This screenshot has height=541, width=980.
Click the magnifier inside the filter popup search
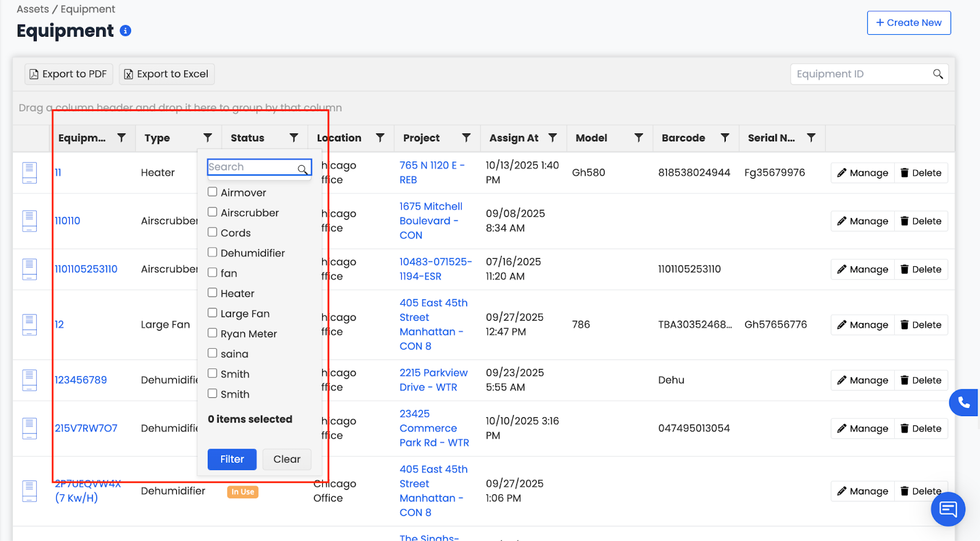[303, 169]
